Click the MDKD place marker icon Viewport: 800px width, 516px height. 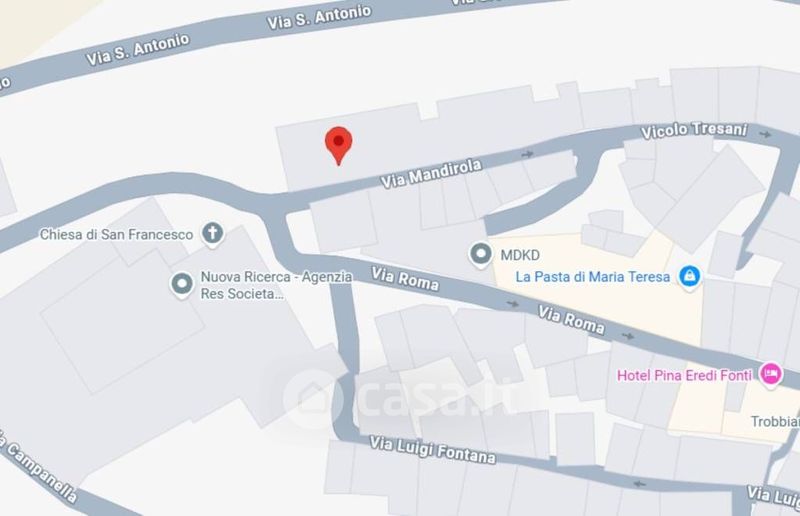pyautogui.click(x=480, y=255)
